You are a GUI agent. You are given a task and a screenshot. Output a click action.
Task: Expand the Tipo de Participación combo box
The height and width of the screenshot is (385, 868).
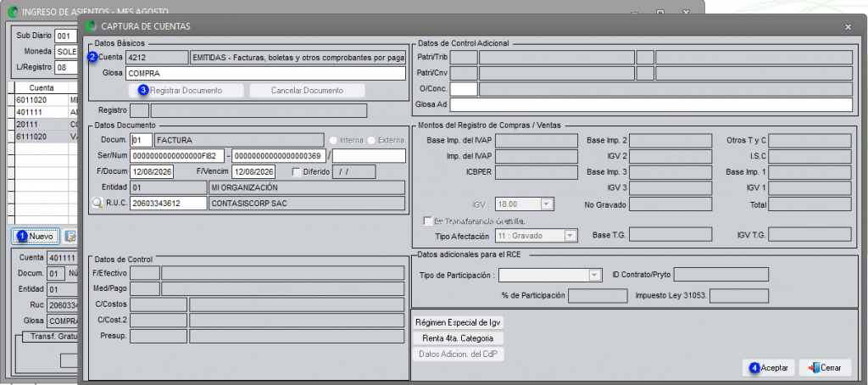coord(594,276)
